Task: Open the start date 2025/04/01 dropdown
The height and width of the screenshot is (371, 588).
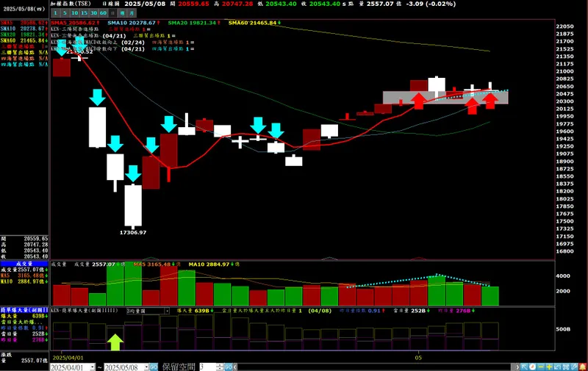Action: coord(93,367)
